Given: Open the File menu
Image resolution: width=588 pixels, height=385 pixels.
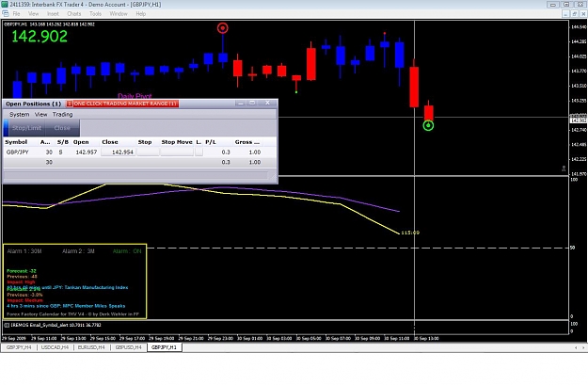Looking at the screenshot, I should point(16,14).
